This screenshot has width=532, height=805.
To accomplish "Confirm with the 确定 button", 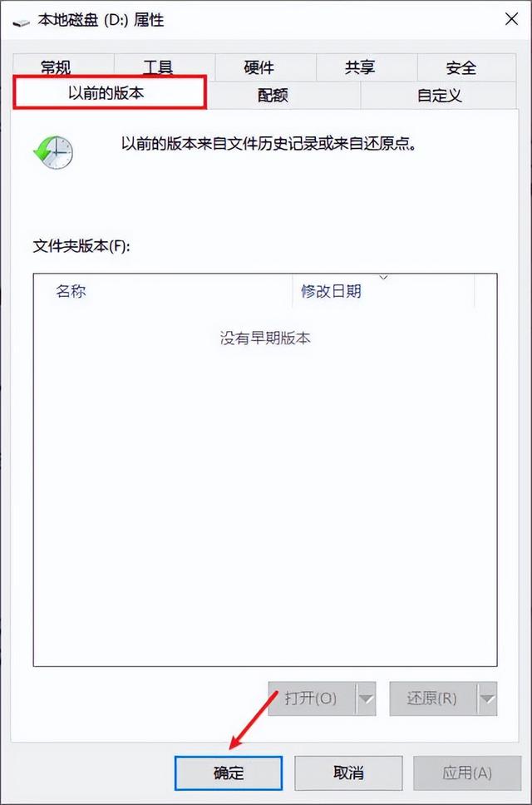I will [229, 773].
